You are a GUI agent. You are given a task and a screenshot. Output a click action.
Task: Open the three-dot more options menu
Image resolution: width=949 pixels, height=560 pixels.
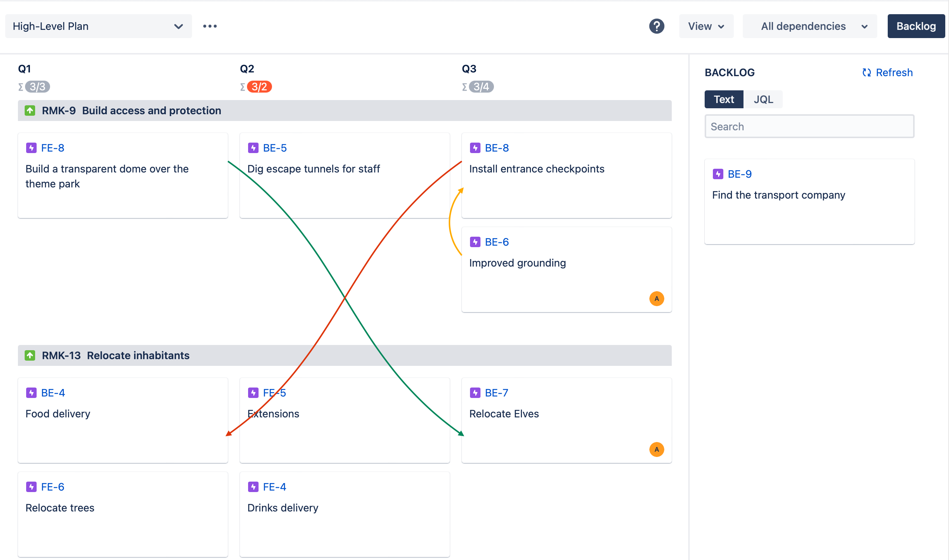(210, 26)
